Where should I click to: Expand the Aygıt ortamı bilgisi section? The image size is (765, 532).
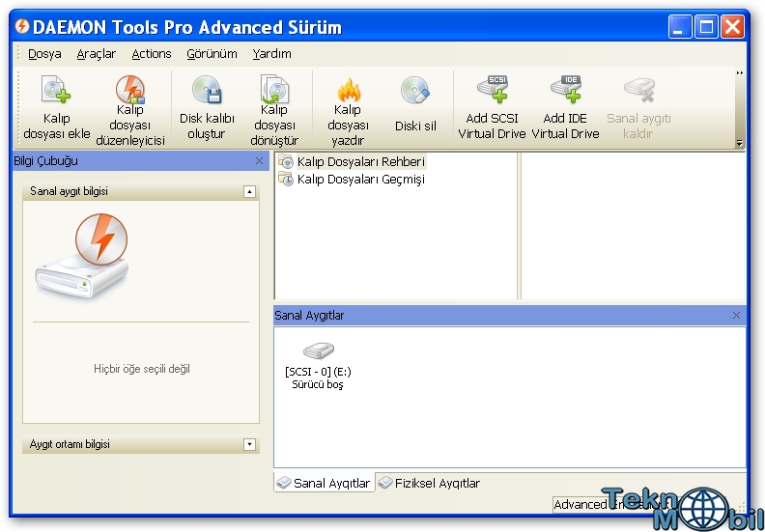tap(249, 444)
